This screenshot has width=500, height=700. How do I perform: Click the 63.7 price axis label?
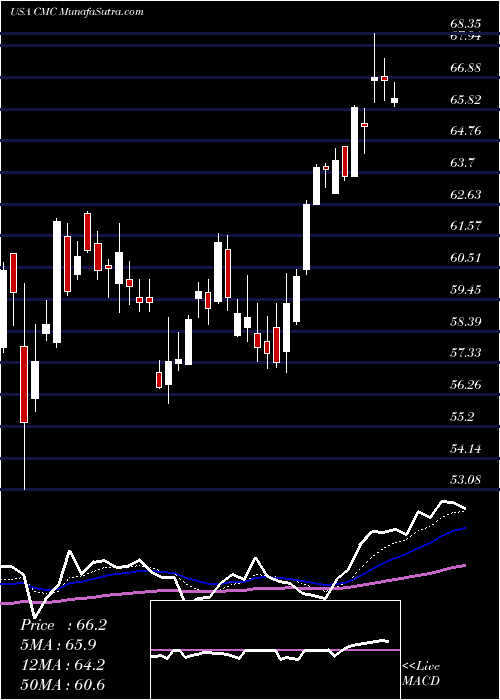click(462, 163)
